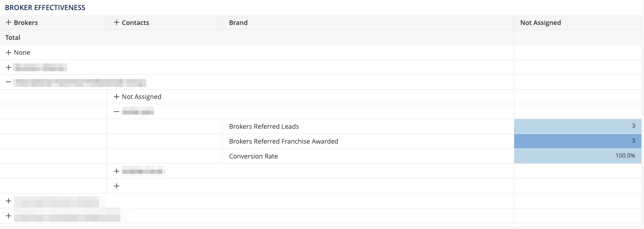Click the 100.0% Conversion Rate cell
Viewport: 644px width, 229px height.
click(x=578, y=156)
